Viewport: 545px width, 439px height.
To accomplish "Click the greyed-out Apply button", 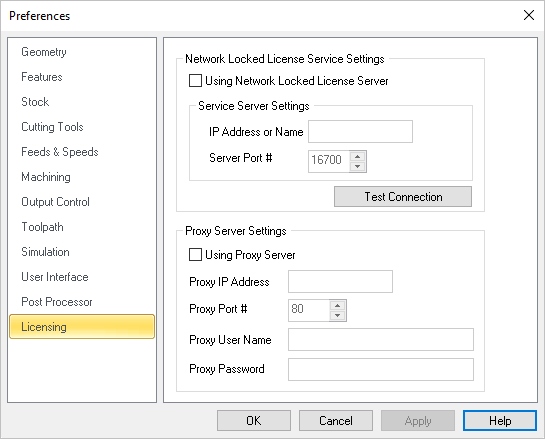I will click(x=418, y=421).
